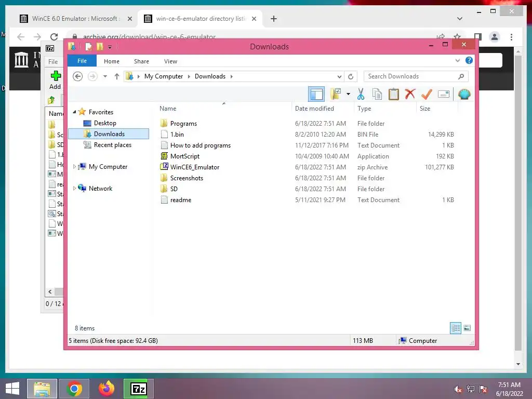532x399 pixels.
Task: Reload the page in Chrome
Action: (x=54, y=37)
